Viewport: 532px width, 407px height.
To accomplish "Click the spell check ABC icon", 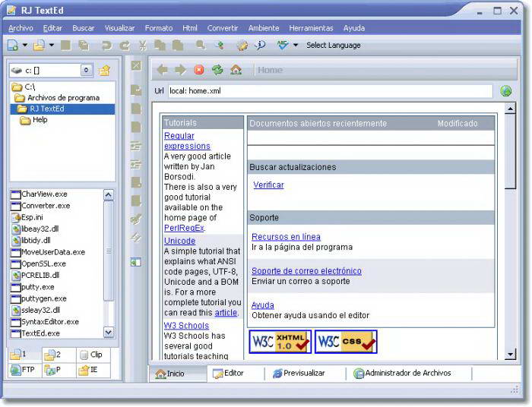I will coord(282,45).
